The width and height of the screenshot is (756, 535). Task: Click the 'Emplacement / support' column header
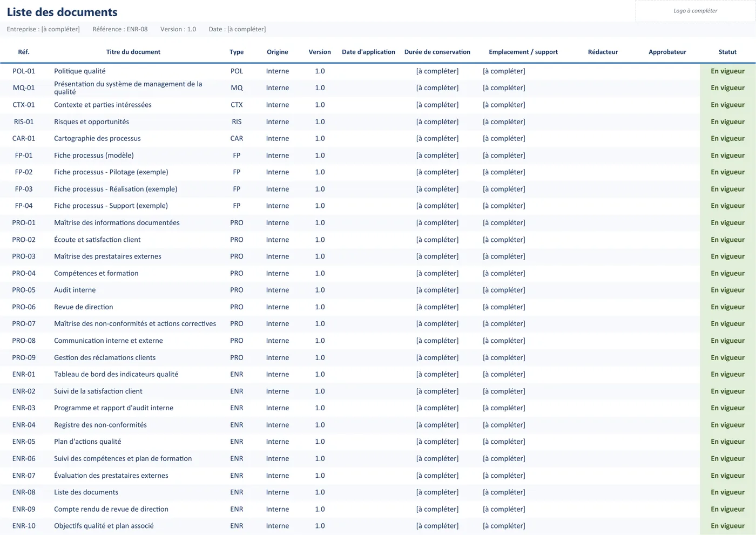click(523, 52)
